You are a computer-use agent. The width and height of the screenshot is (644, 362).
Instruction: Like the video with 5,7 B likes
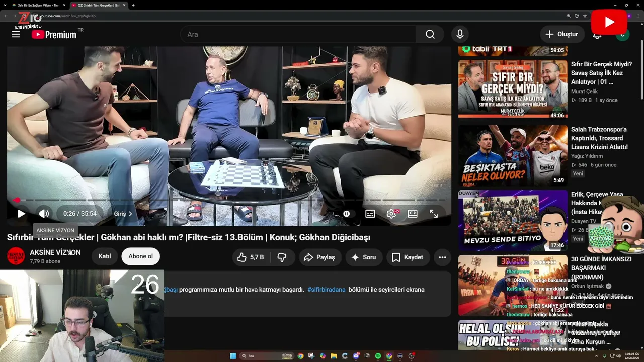tap(251, 257)
